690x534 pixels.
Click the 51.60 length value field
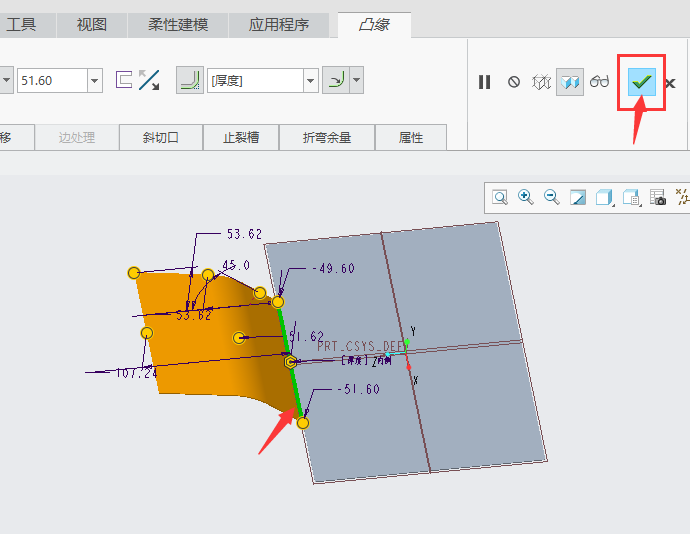click(52, 81)
